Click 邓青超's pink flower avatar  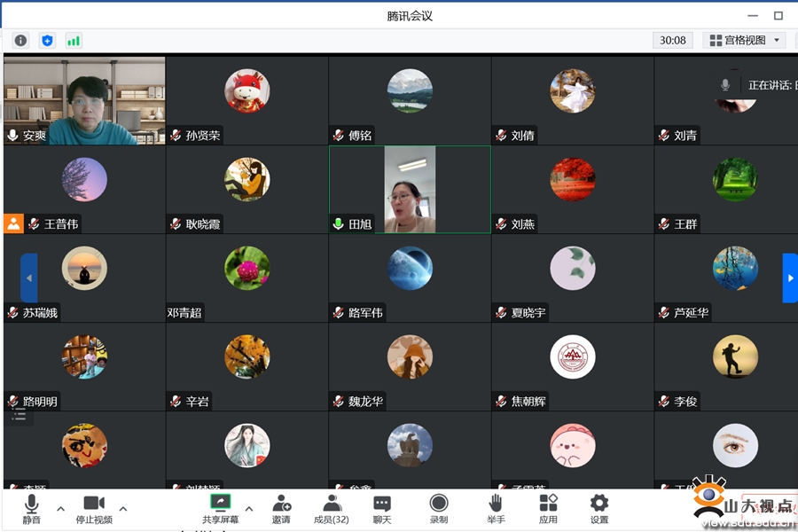click(247, 268)
